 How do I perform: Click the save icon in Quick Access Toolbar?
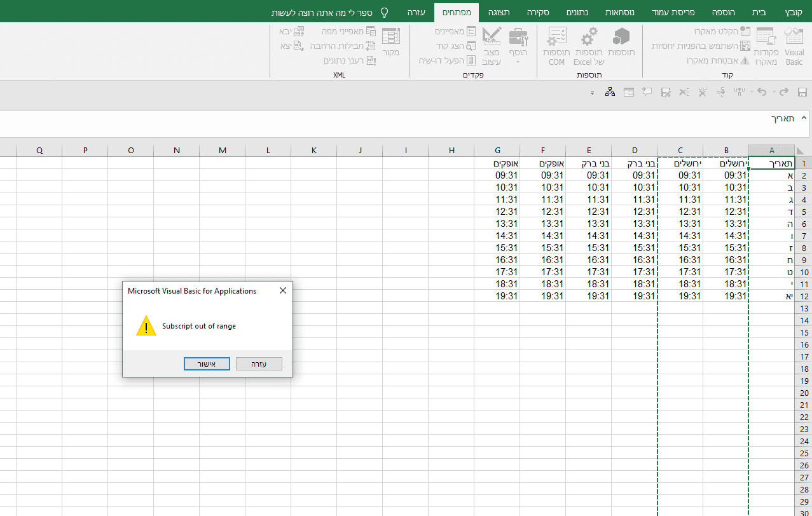click(x=802, y=92)
